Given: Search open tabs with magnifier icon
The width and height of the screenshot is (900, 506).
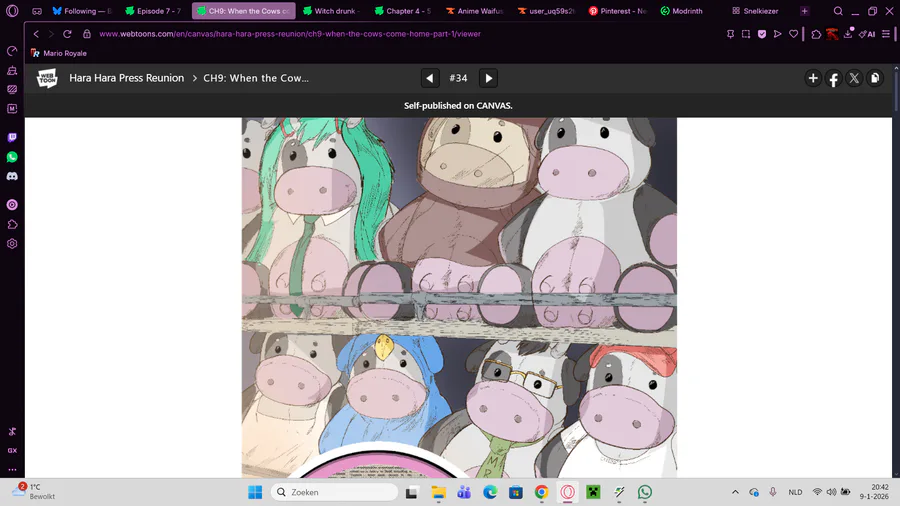Looking at the screenshot, I should 838,11.
